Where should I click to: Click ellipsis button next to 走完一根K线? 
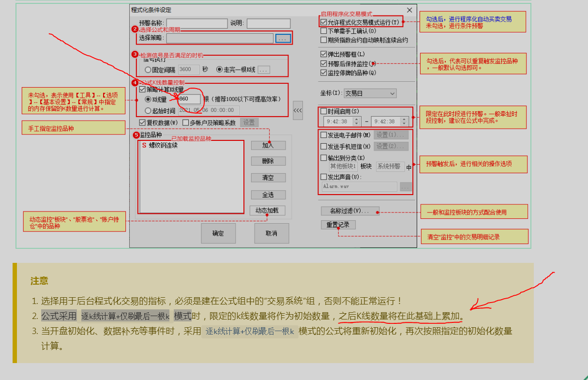coord(263,70)
